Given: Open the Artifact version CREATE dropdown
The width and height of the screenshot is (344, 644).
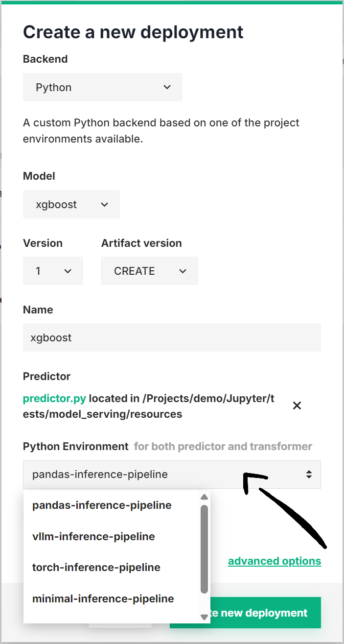Looking at the screenshot, I should click(x=149, y=270).
